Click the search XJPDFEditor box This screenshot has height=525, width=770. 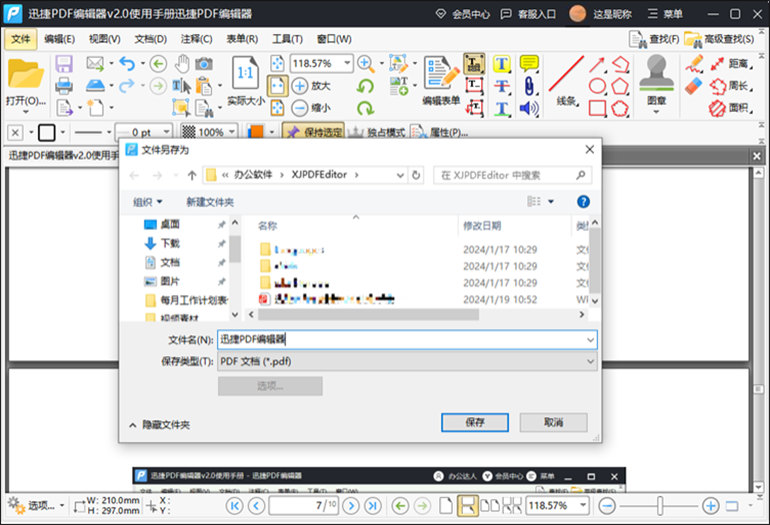coord(512,175)
